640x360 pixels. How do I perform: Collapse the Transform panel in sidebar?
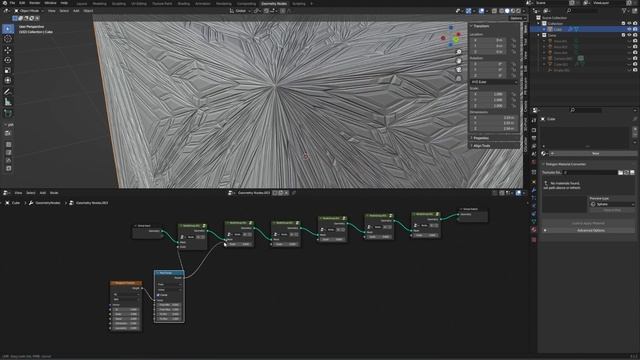coord(481,26)
